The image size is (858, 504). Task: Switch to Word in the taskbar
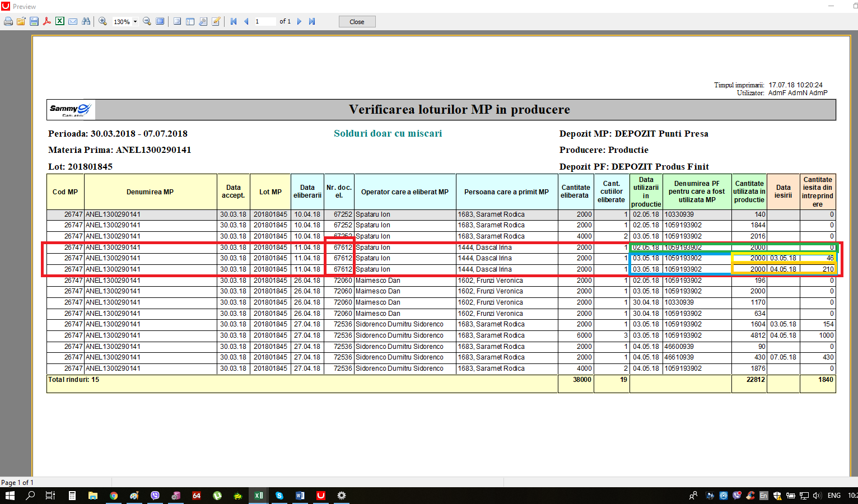pos(300,496)
